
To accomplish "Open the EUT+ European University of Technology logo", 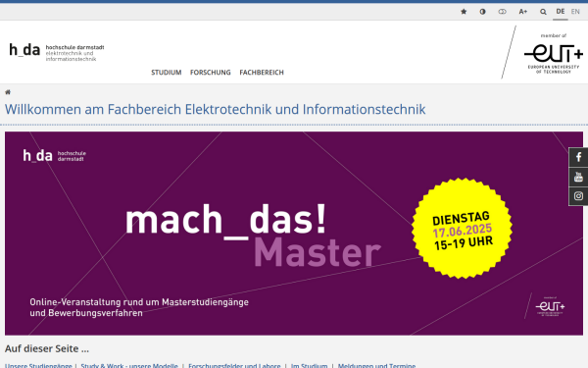I will pyautogui.click(x=554, y=53).
